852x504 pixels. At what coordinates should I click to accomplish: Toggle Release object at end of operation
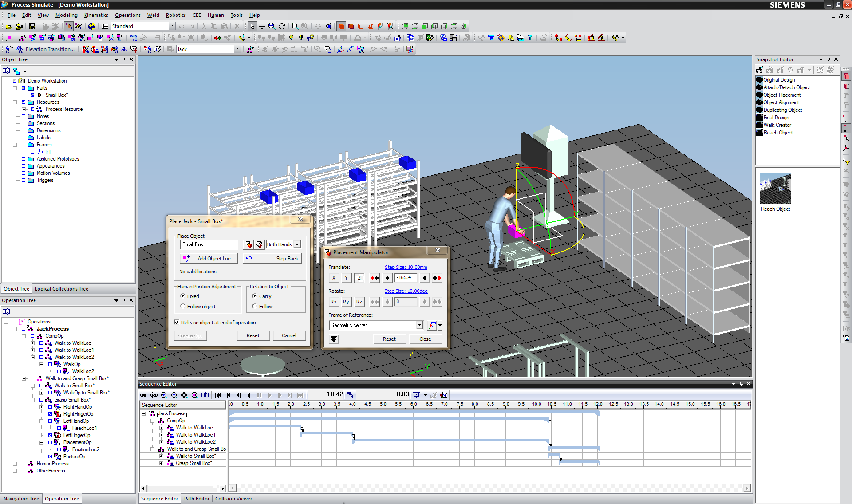point(177,323)
